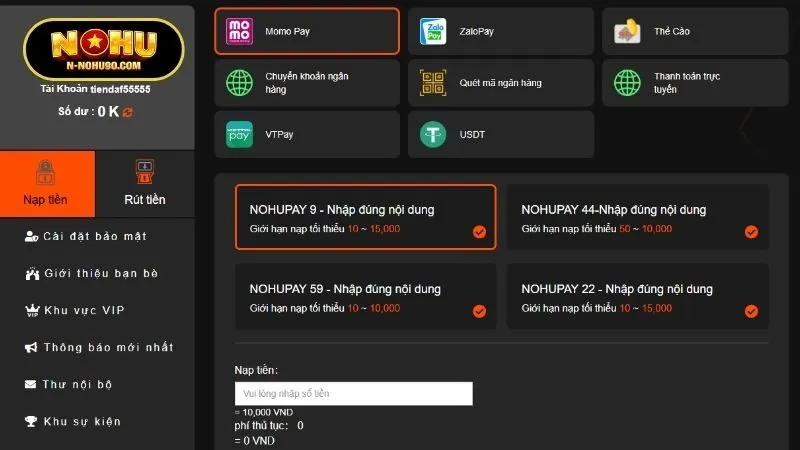Screen dimensions: 800x450
Task: Click the '= 0 VND' total text
Action: coord(255,441)
